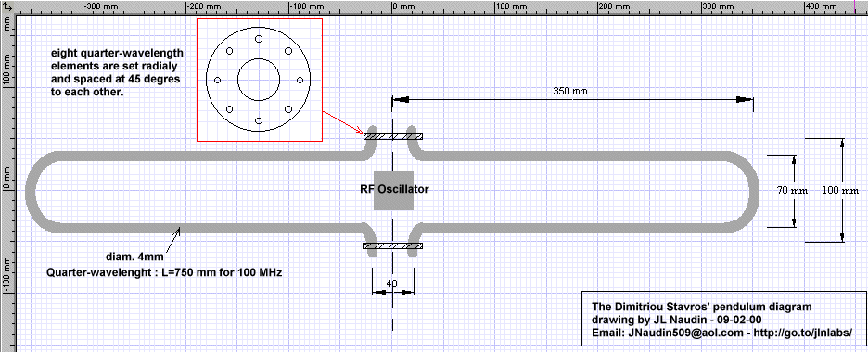Screen dimensions: 868x352
Task: Select the top hole of the flange circle
Action: 259,39
